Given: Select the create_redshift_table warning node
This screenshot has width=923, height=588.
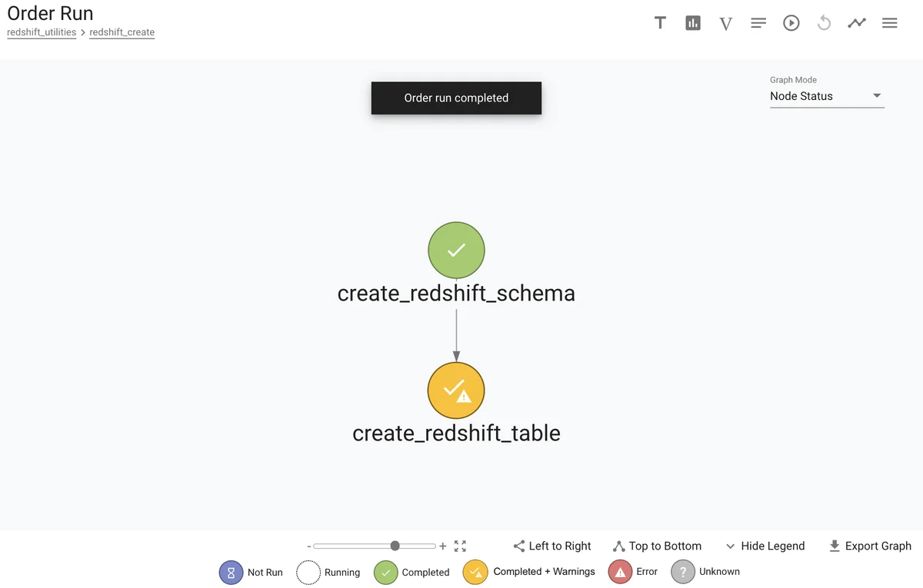Looking at the screenshot, I should pos(456,390).
